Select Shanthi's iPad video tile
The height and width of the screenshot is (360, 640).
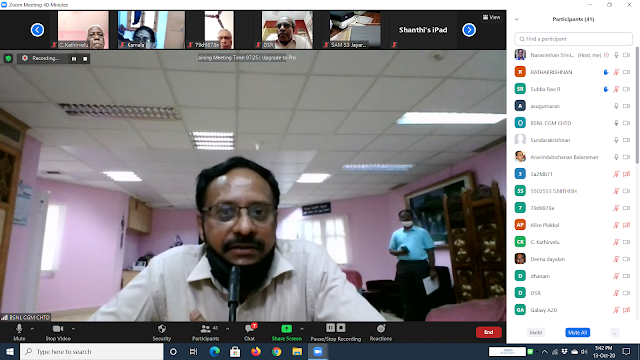(423, 30)
